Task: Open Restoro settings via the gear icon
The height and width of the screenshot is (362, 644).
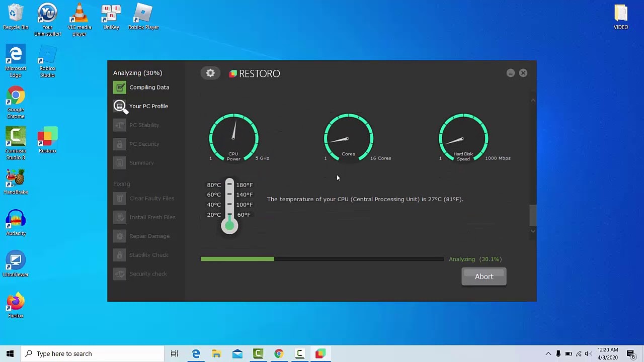Action: 210,72
